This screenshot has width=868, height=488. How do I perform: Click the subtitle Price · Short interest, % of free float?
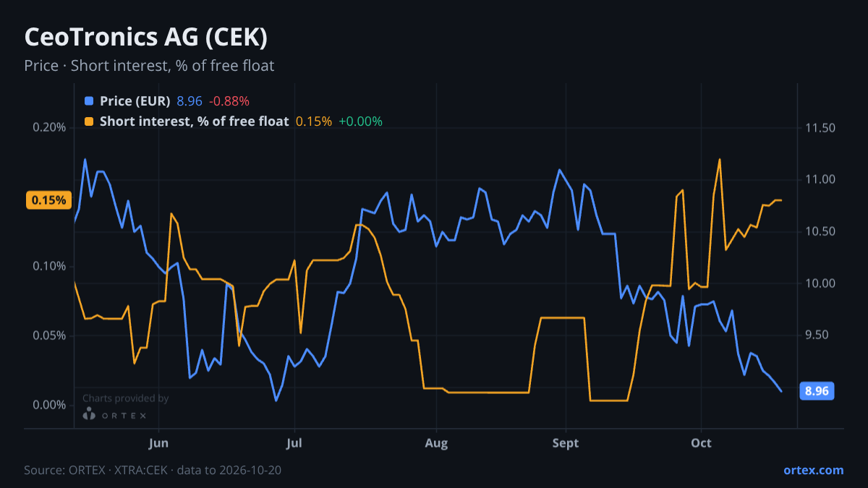[x=149, y=66]
